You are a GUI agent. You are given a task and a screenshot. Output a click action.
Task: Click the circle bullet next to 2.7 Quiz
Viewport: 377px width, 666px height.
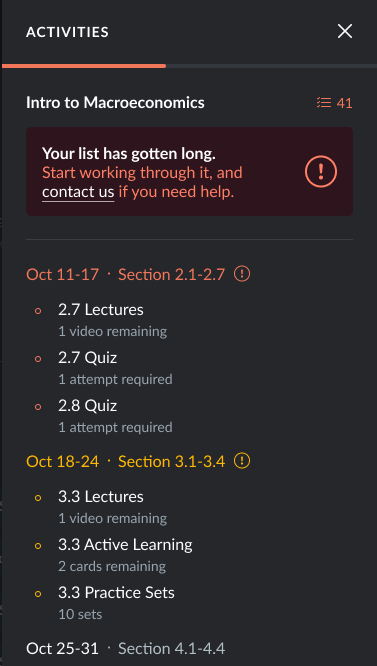pyautogui.click(x=38, y=359)
